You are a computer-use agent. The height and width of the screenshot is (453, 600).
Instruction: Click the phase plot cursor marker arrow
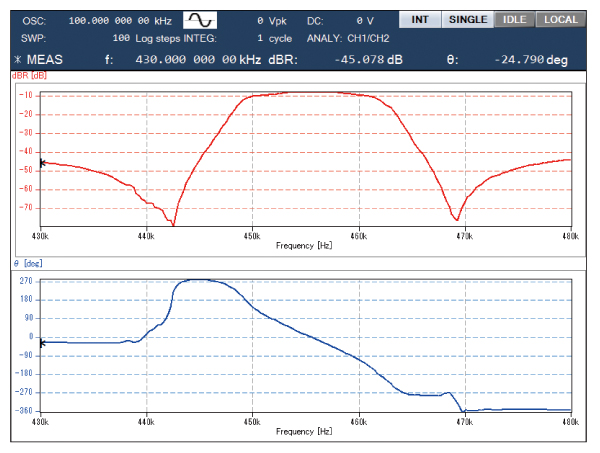[x=42, y=342]
